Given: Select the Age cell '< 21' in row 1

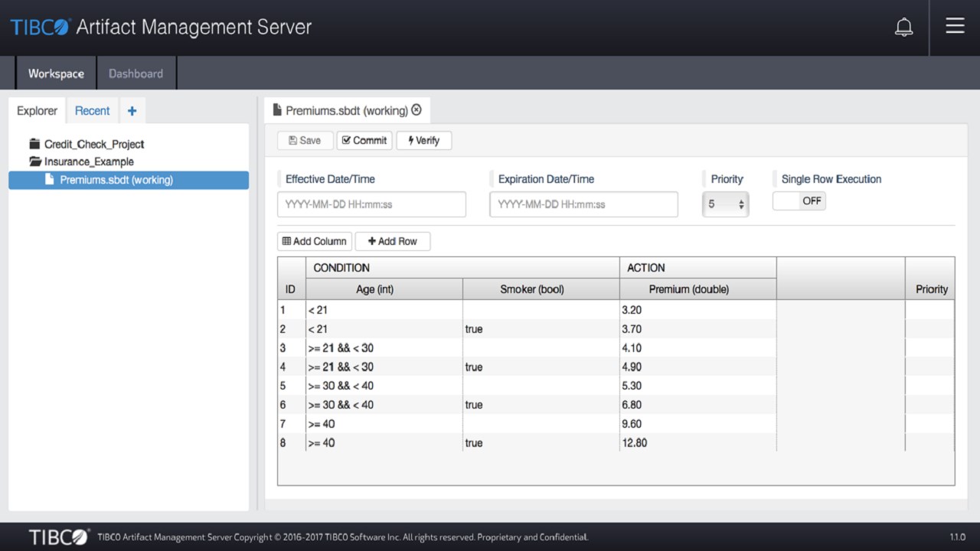Looking at the screenshot, I should pyautogui.click(x=384, y=310).
